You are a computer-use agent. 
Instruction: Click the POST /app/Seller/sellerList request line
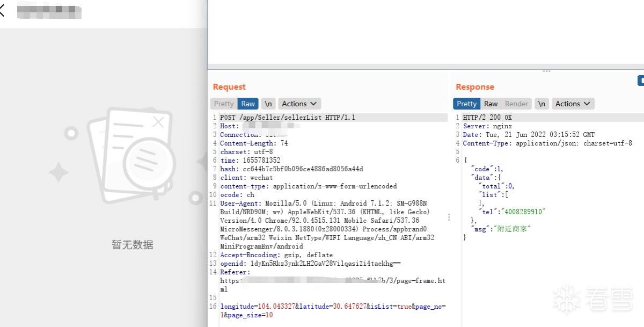[288, 118]
